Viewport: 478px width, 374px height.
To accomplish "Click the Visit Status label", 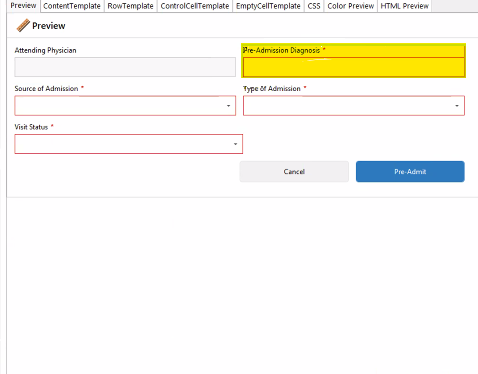I will [31, 127].
